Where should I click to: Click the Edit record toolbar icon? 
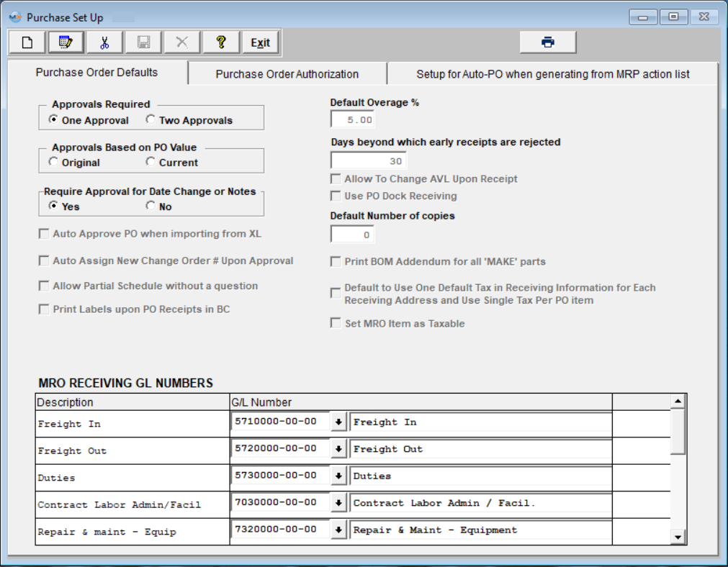[66, 42]
